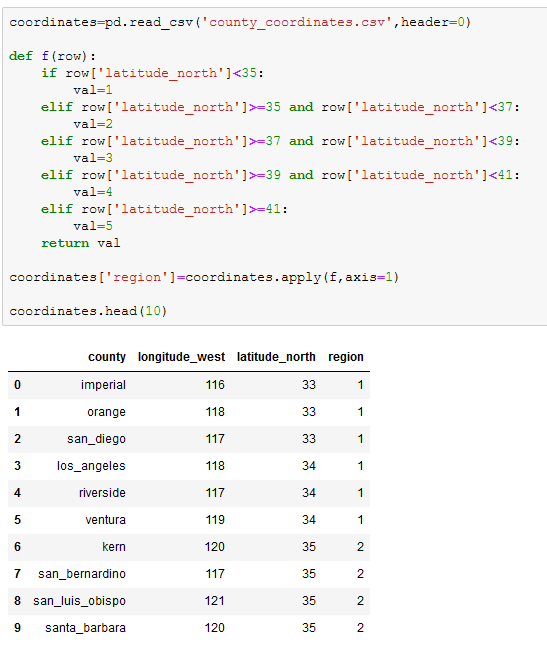Click the san_bernardino table cell
547x651 pixels.
click(x=82, y=574)
